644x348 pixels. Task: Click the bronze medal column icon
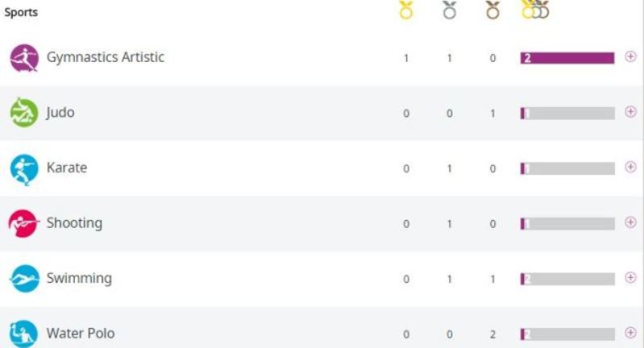click(x=493, y=10)
